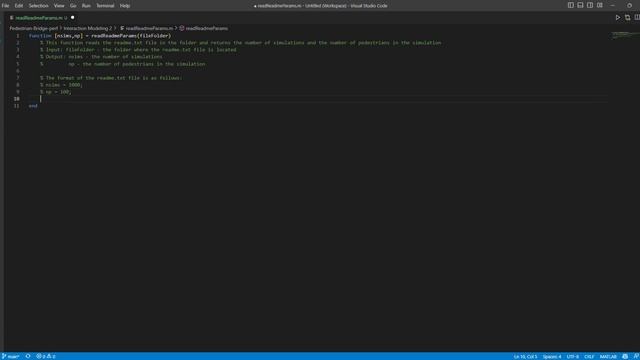
Task: Open the Run menu
Action: coord(86,6)
